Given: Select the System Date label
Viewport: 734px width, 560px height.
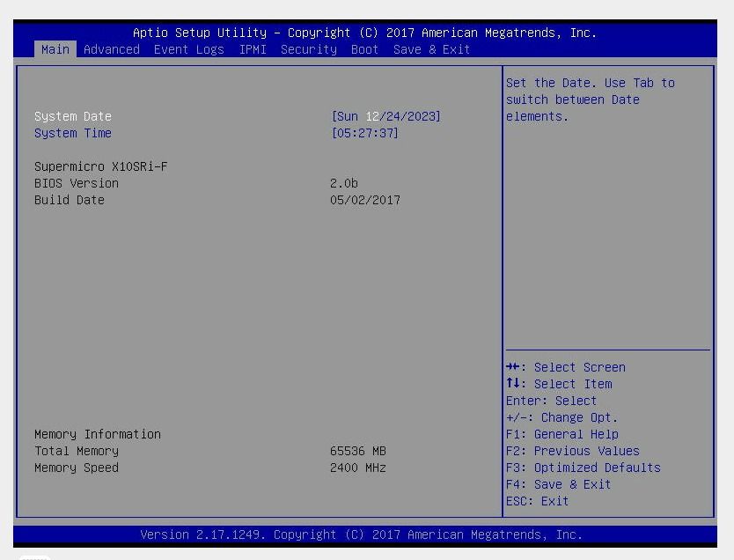Looking at the screenshot, I should 73,116.
